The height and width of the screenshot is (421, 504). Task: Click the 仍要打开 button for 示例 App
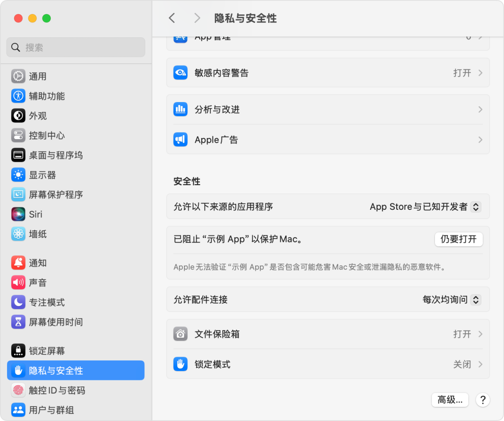pyautogui.click(x=458, y=239)
